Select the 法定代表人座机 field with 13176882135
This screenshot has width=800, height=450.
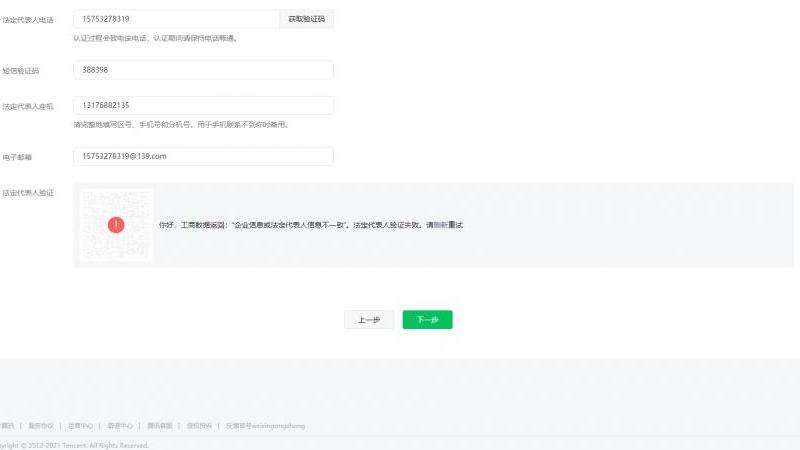coord(203,105)
